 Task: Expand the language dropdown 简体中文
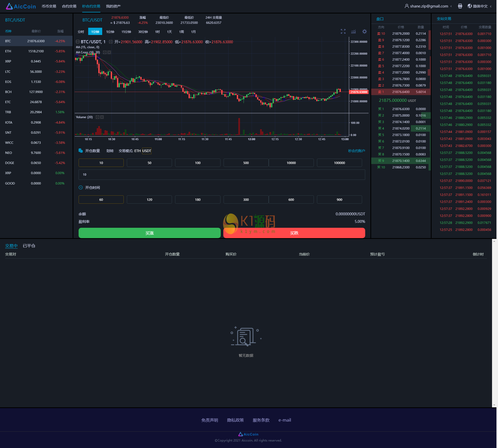480,6
